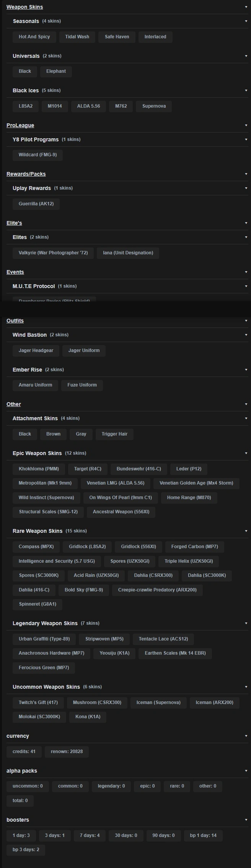
Task: Select the Elephant universal skin
Action: click(56, 71)
